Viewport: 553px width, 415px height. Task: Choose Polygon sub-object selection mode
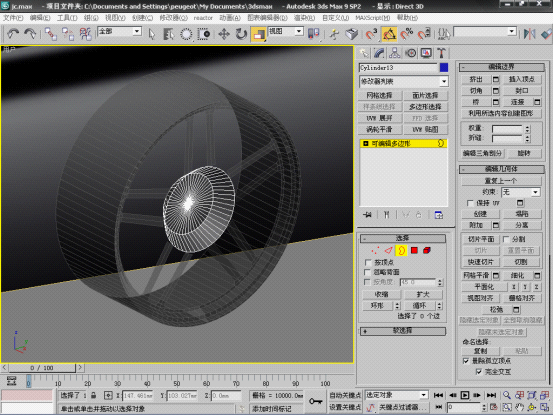(414, 250)
